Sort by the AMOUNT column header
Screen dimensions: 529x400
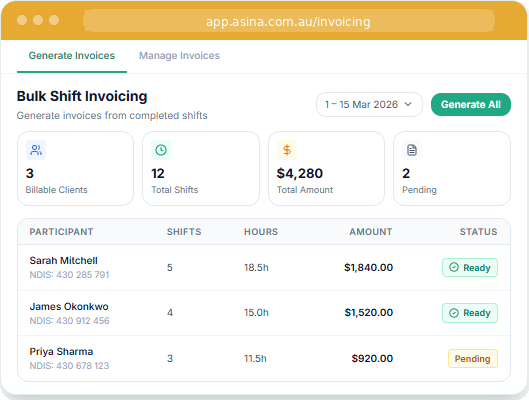[x=371, y=232]
